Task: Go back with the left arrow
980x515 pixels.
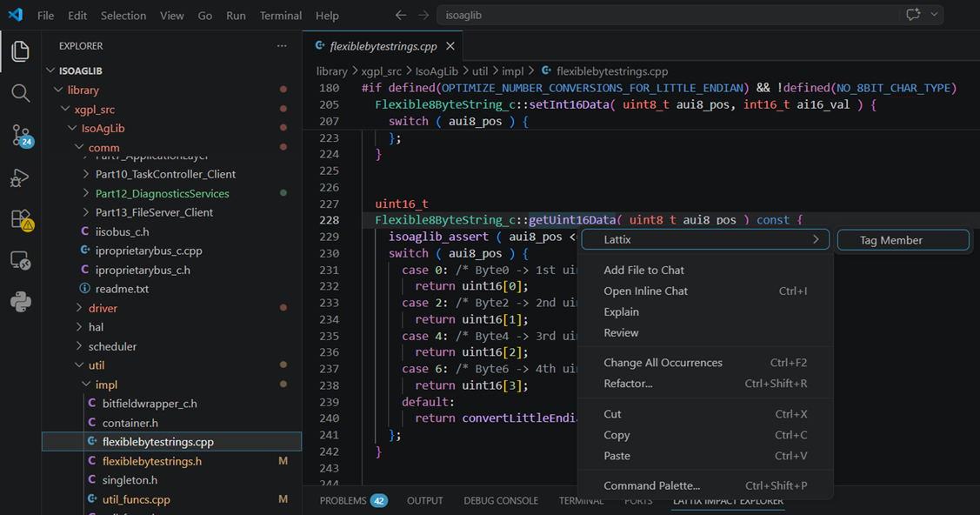Action: pyautogui.click(x=401, y=15)
